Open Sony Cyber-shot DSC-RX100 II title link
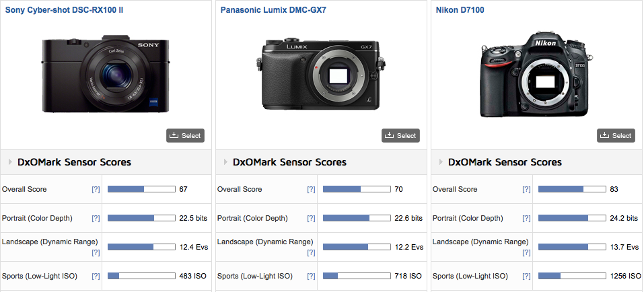 click(x=64, y=11)
